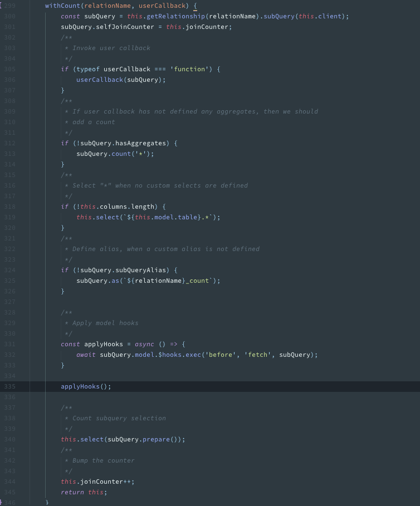The image size is (420, 506).
Task: Click this.joinCounter++ on line 344
Action: click(96, 482)
